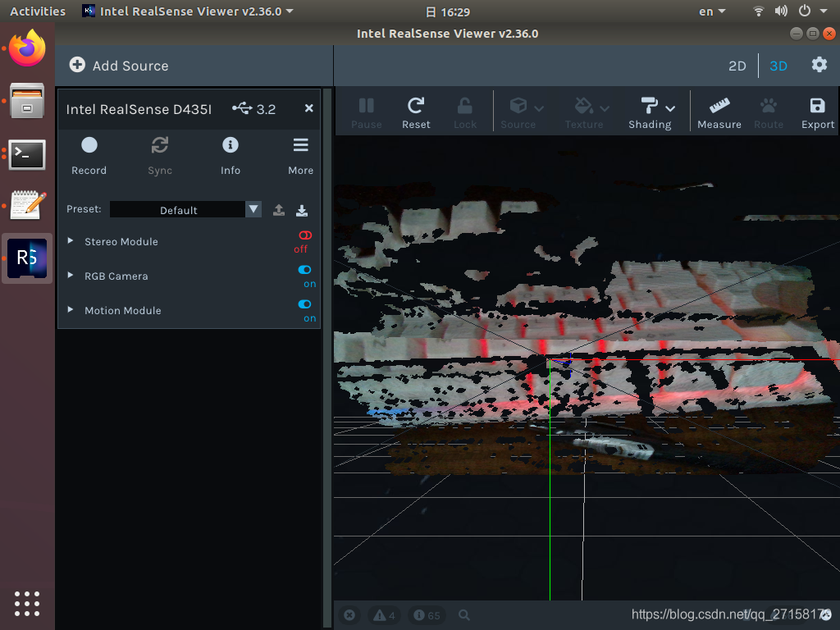840x630 pixels.
Task: Open Files from the dock
Action: point(27,101)
